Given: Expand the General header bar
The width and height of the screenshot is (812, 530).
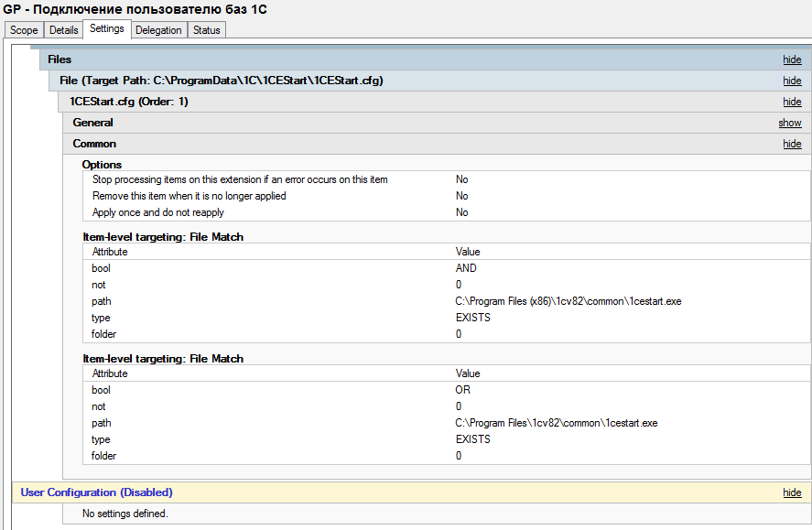Looking at the screenshot, I should pos(93,123).
